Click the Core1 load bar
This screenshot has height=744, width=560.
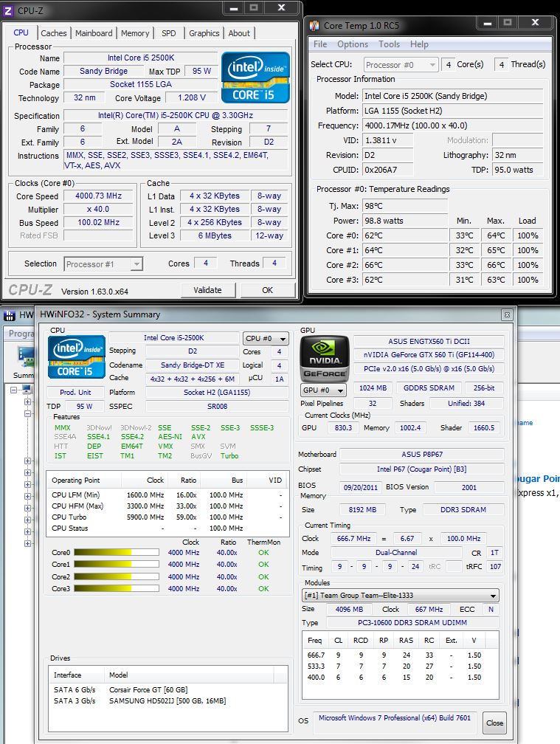pos(116,564)
